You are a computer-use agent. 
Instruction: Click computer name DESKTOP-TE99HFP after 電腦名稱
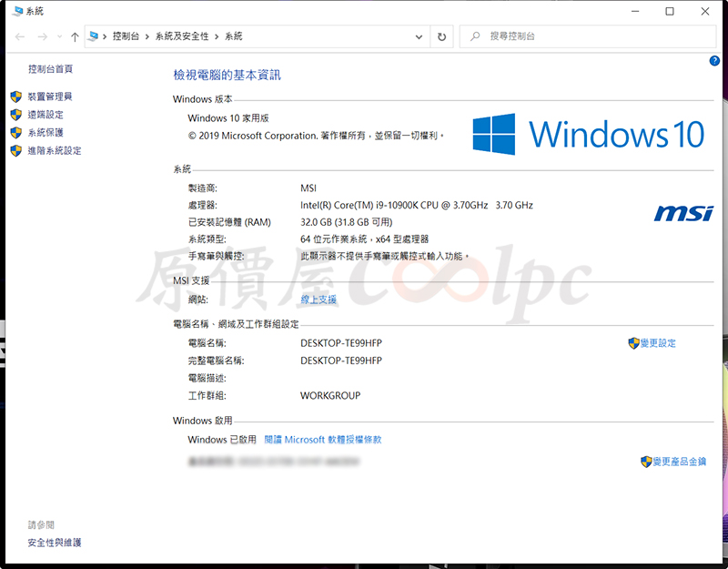click(341, 343)
